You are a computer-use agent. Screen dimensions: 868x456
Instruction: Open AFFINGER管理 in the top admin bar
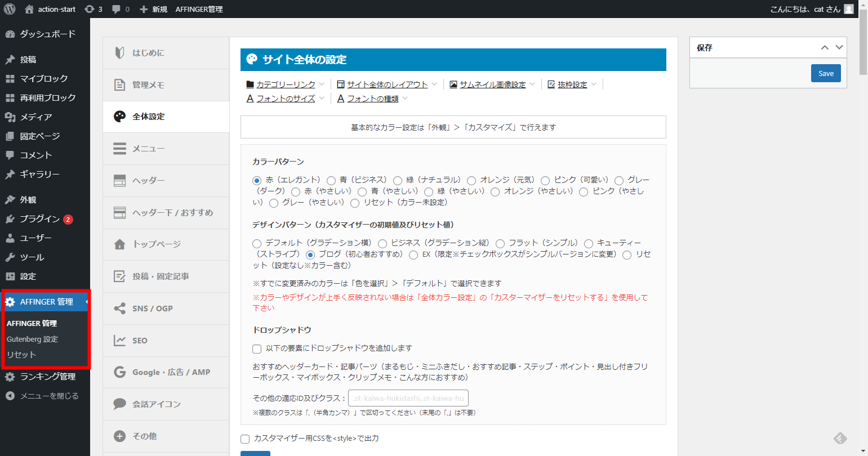tap(199, 9)
